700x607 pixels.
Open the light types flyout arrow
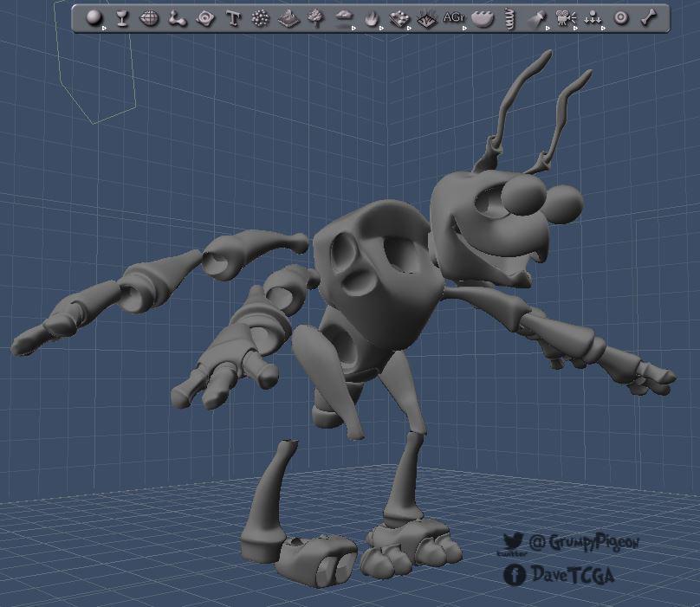pos(548,28)
